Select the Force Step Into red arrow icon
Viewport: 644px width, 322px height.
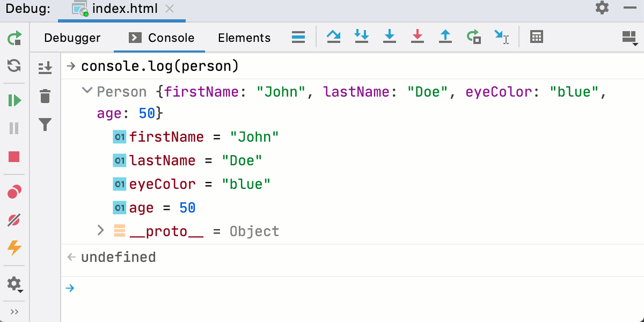[x=418, y=36]
